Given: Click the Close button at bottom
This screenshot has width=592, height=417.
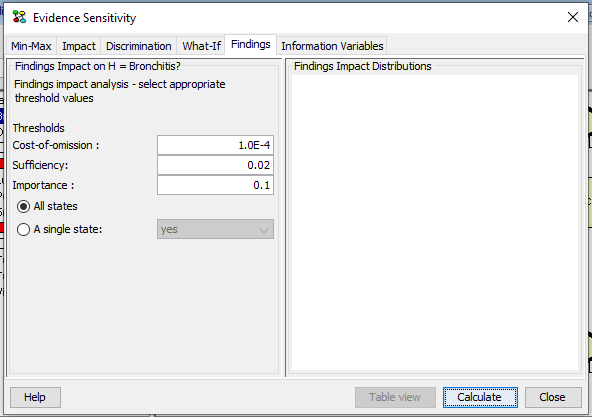Looking at the screenshot, I should [553, 397].
